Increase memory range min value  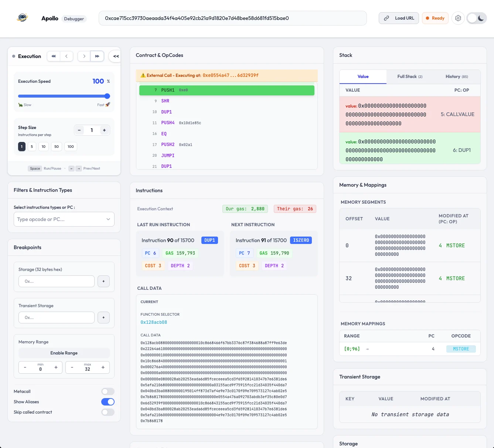[x=56, y=367]
